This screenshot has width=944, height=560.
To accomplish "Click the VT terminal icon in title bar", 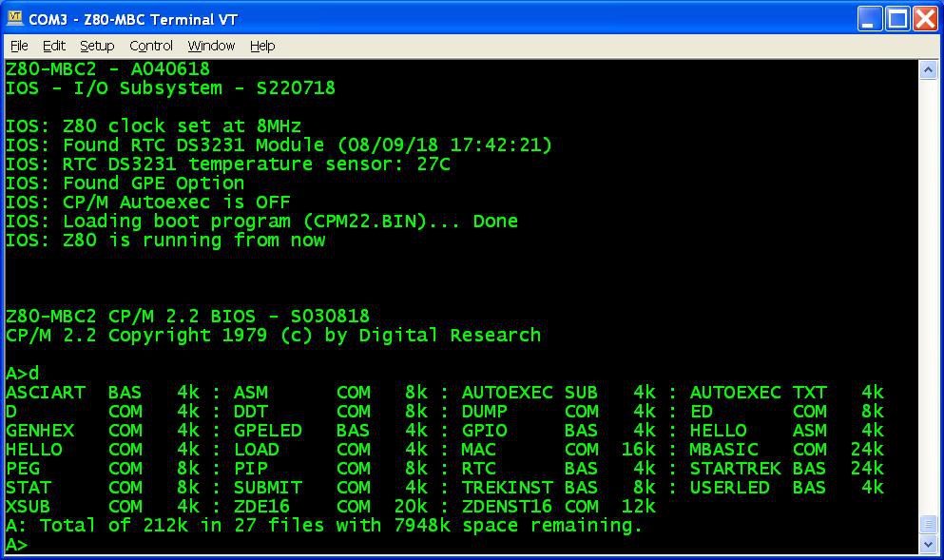I will coord(14,18).
